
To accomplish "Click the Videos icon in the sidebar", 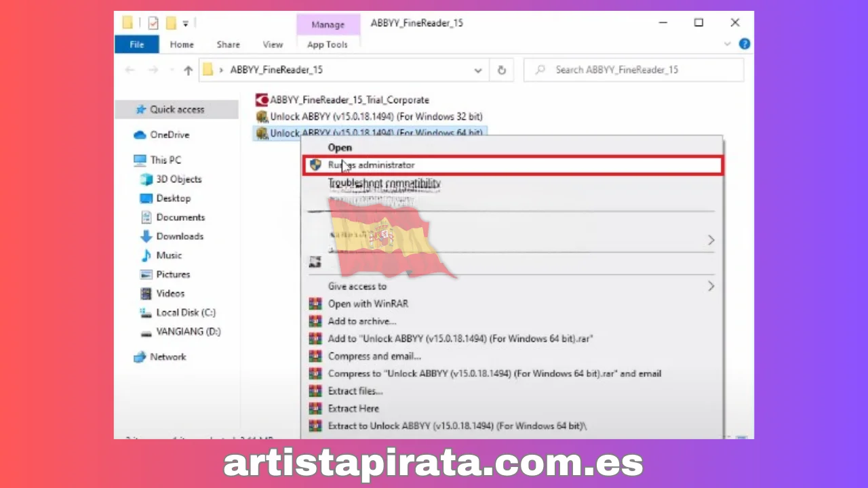I will pos(146,293).
